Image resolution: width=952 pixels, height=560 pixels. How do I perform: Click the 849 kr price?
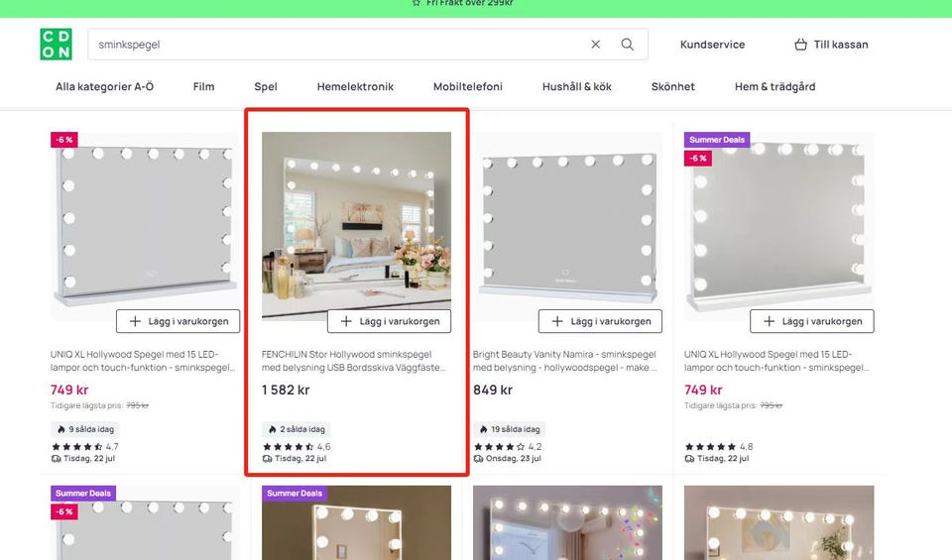tap(493, 391)
